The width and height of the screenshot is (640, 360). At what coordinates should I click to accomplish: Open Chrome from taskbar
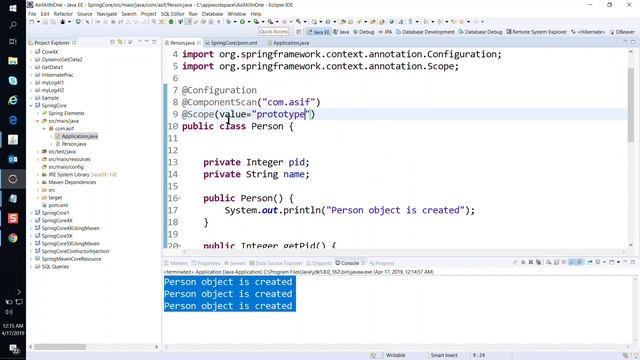pyautogui.click(x=13, y=238)
